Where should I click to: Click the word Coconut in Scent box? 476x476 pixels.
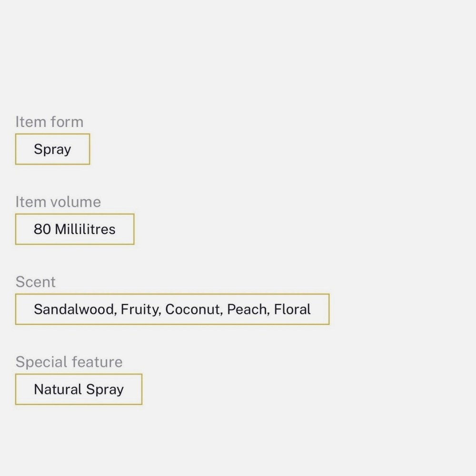pyautogui.click(x=193, y=309)
